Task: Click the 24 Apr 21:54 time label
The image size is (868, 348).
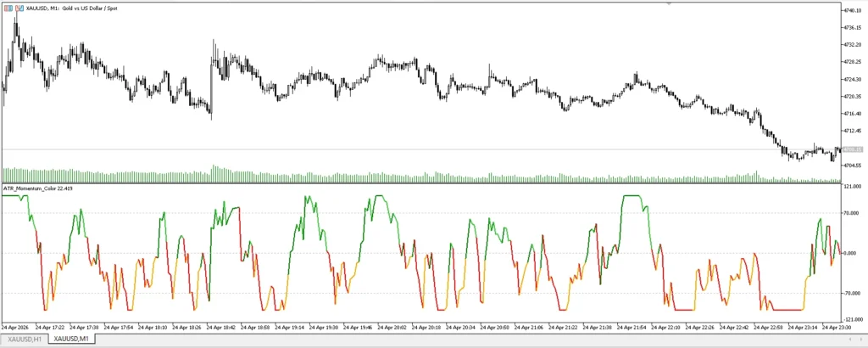Action: pyautogui.click(x=632, y=328)
